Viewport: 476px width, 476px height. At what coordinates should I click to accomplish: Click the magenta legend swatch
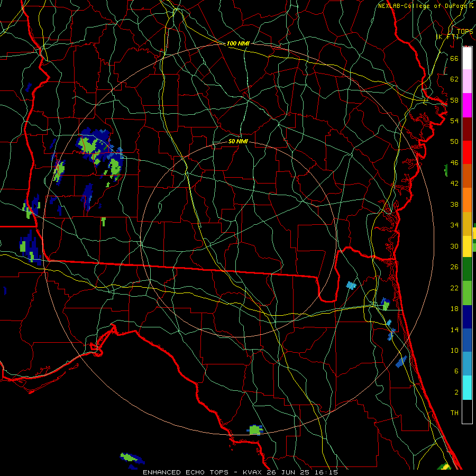pos(467,105)
